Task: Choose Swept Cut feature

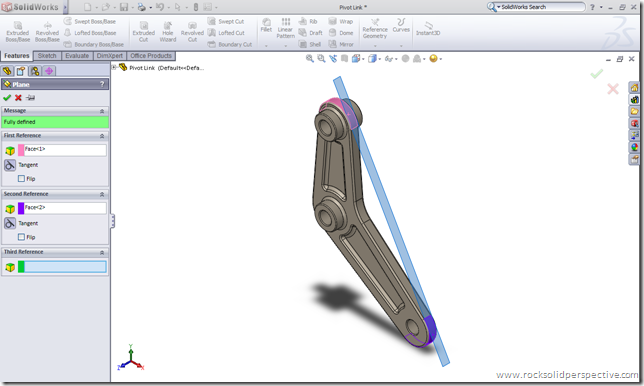Action: 226,21
